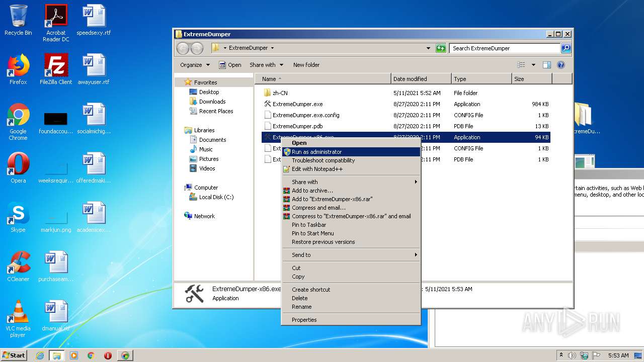Open the Organize dropdown menu
Viewport: 644px width, 362px height.
pos(195,65)
